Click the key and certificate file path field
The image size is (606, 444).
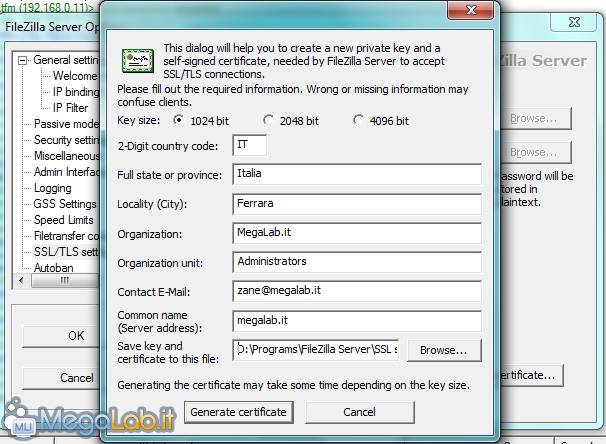[x=316, y=350]
